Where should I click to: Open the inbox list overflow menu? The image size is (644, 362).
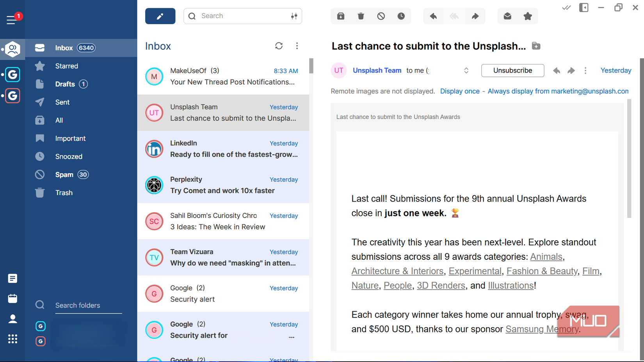tap(297, 46)
